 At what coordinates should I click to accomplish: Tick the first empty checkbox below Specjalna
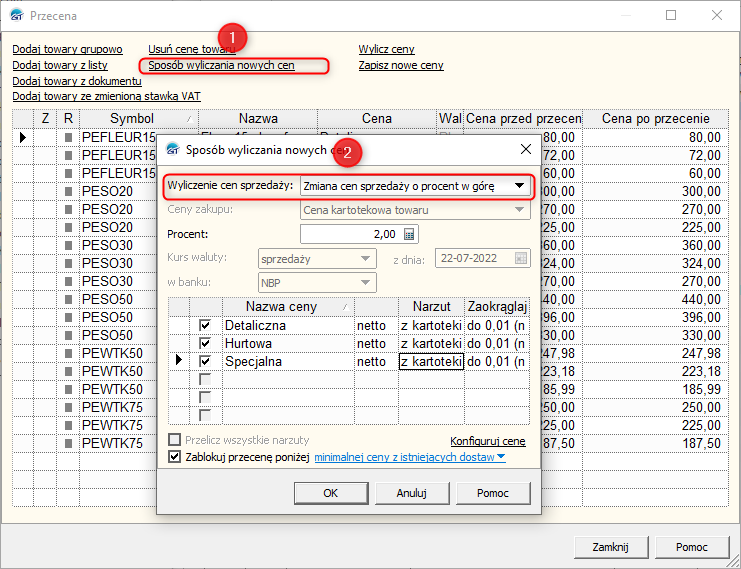tap(205, 379)
